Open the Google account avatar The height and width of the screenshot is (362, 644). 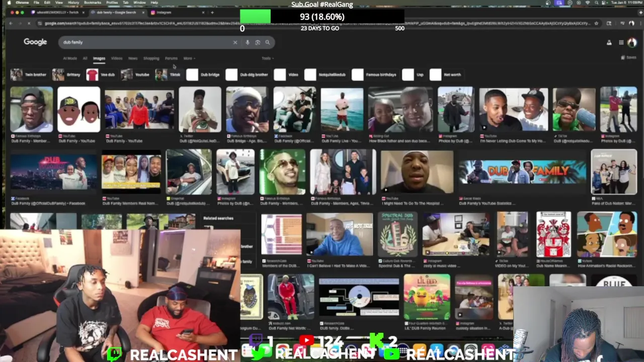pos(632,43)
